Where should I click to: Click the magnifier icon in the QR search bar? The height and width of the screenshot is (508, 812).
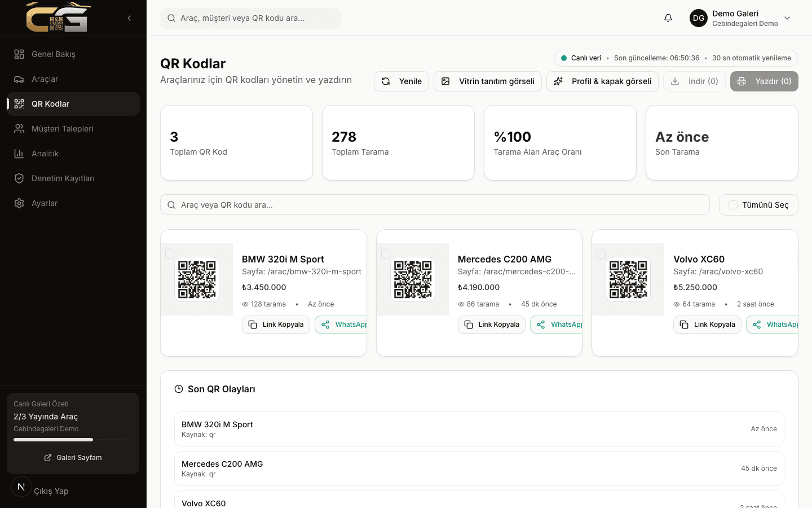171,205
